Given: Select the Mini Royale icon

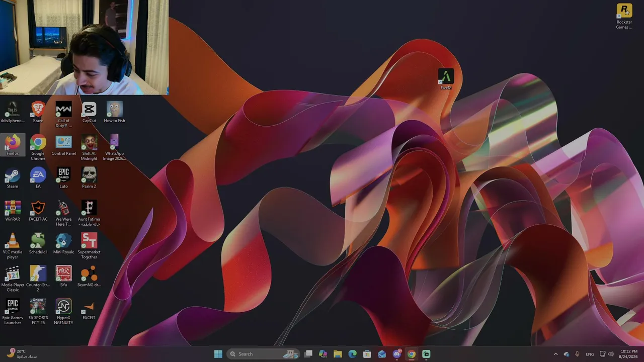Looking at the screenshot, I should point(63,244).
